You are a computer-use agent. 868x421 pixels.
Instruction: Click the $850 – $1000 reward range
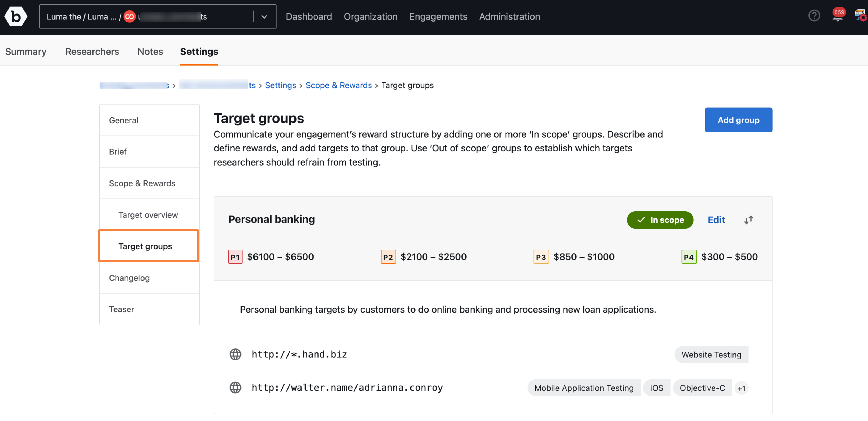tap(584, 257)
